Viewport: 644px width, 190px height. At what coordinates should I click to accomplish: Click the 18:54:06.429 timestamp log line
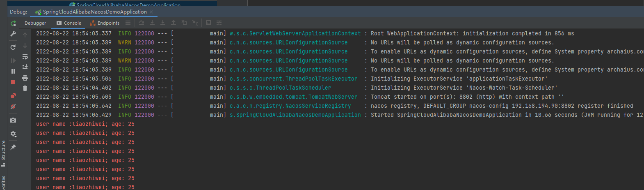pos(74,115)
